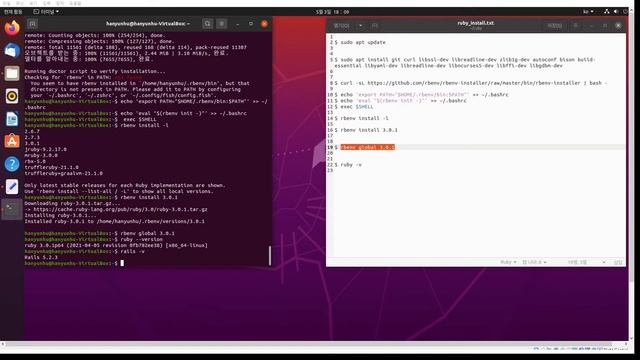Click '$ rbenv install 3.0.1' line in gedit
640x360 pixels.
366,130
